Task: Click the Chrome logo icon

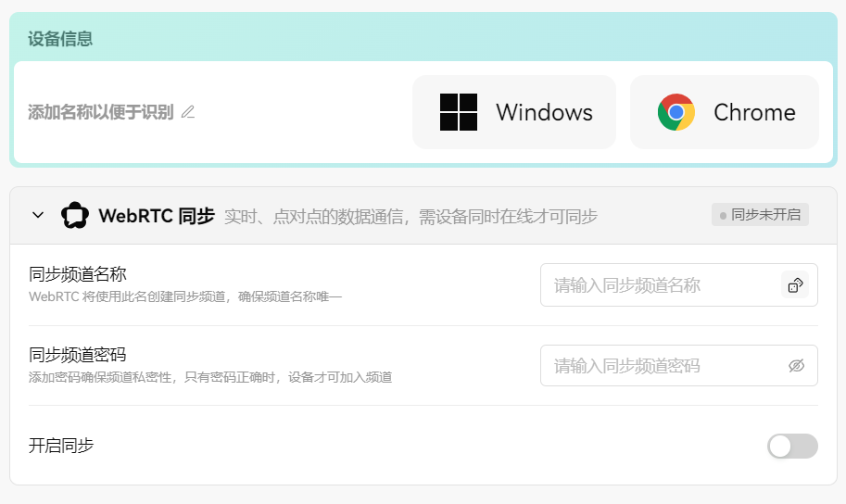Action: point(676,112)
